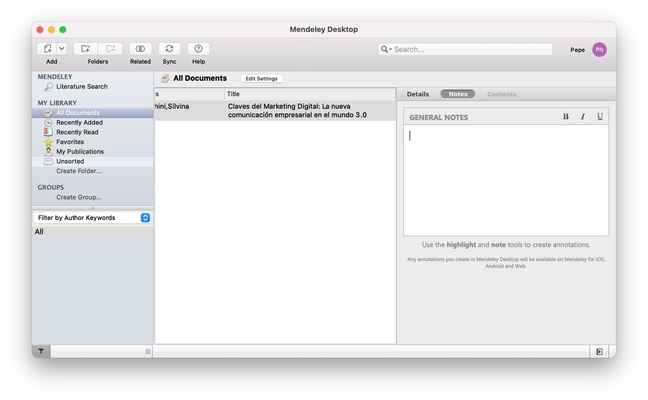Click the Add document icon
The image size is (648, 400).
(x=47, y=49)
